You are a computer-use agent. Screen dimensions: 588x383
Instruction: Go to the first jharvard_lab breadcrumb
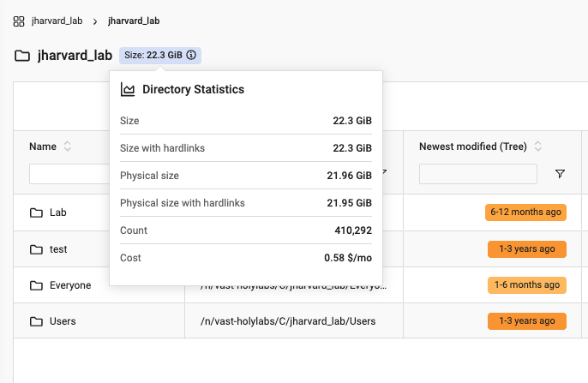[58, 21]
